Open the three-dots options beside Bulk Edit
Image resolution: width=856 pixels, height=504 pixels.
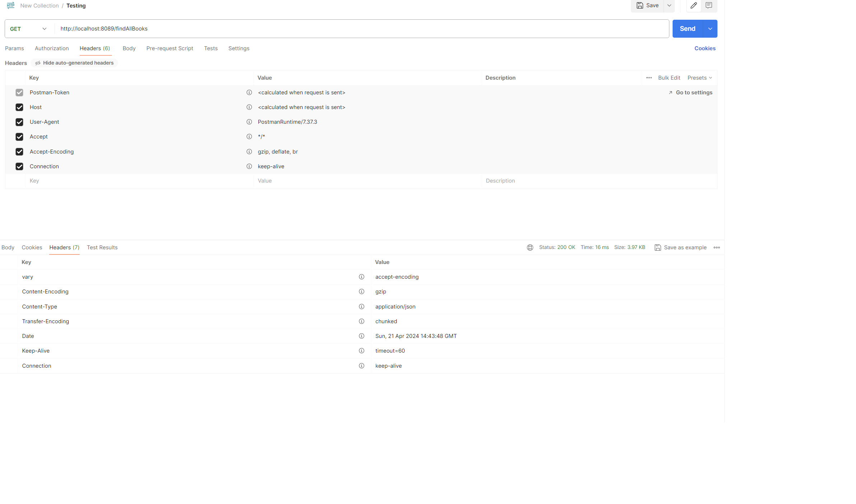[649, 78]
